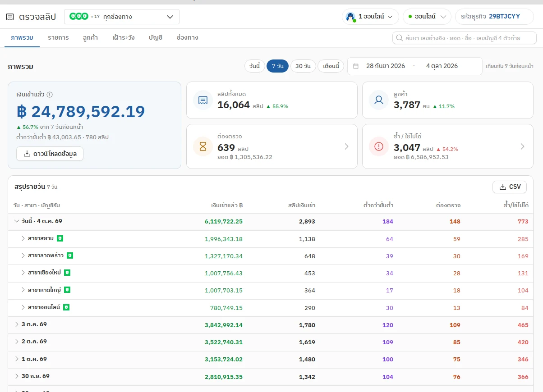The image size is (543, 392).
Task: Click the shield badge beside สาขาลาดพร้าว
Action: (x=70, y=255)
